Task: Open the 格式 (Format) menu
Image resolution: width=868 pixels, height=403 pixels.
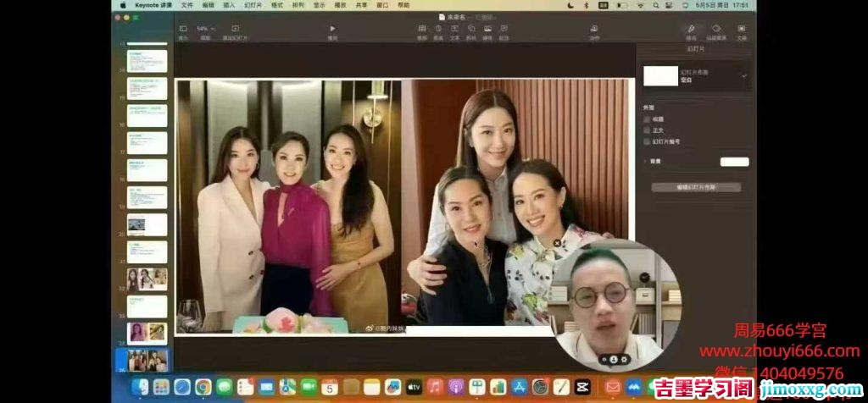Action: (276, 5)
